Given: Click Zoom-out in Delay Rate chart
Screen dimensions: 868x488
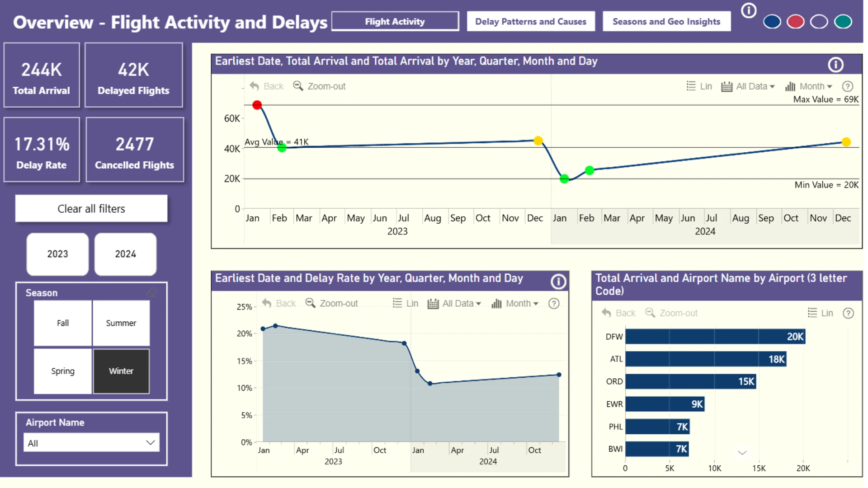Looking at the screenshot, I should (x=331, y=303).
